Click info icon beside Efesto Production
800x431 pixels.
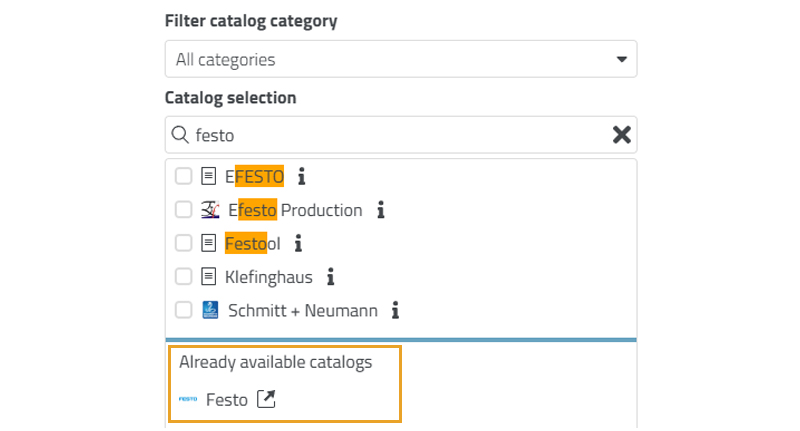coord(380,210)
